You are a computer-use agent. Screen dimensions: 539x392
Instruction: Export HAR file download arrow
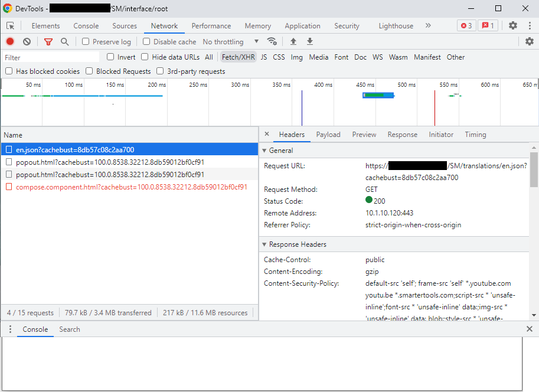tap(310, 41)
